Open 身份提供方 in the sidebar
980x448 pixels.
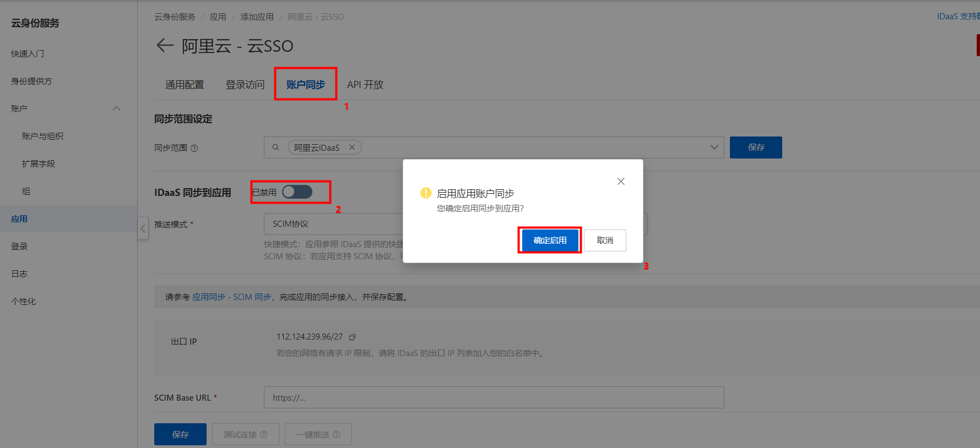click(x=31, y=81)
